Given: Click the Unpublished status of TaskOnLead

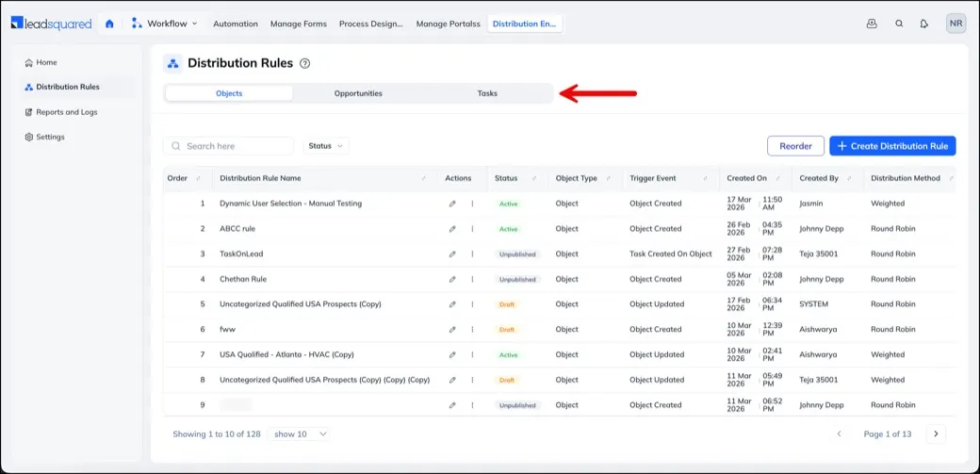Looking at the screenshot, I should point(518,253).
